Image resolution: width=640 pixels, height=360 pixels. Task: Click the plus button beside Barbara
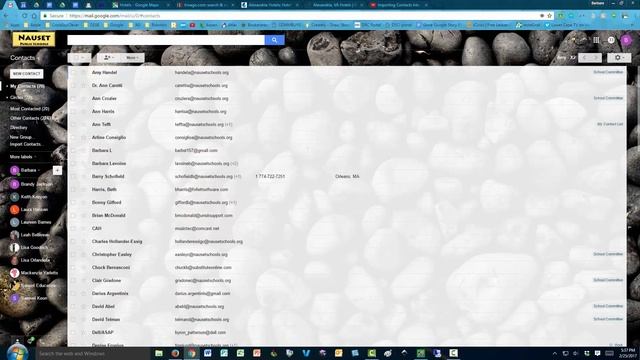click(x=57, y=170)
